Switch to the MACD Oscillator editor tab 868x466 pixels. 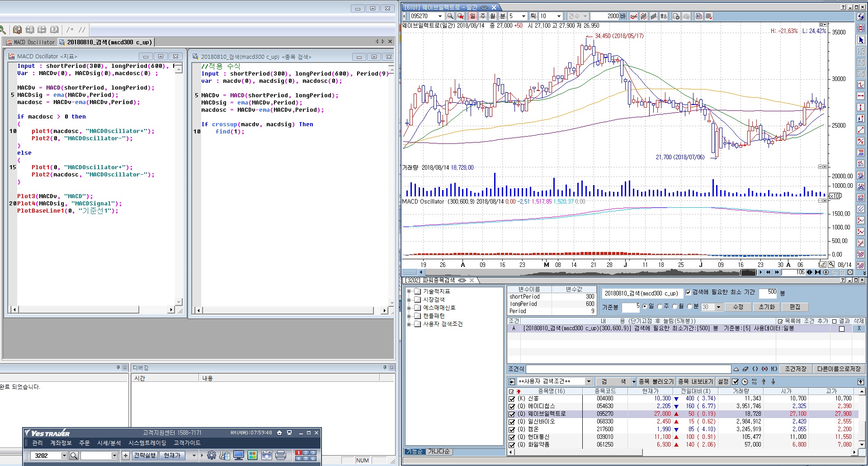[x=31, y=43]
